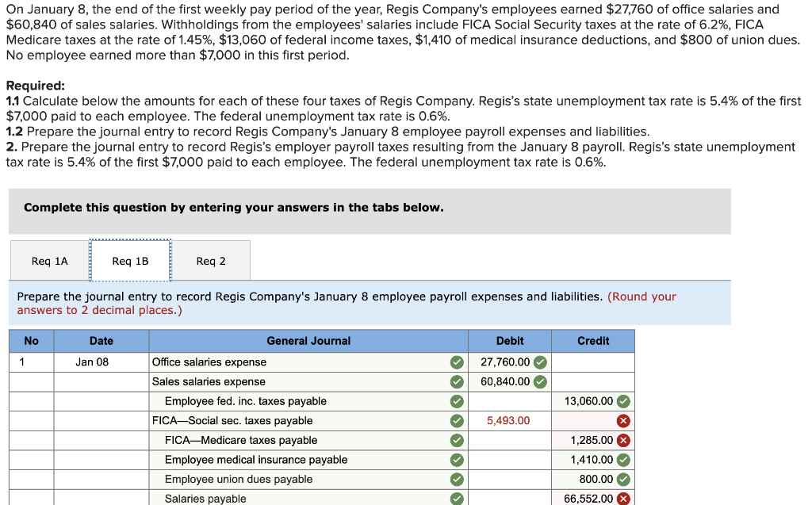
Task: Click red X next to 66,552.00 credit
Action: (623, 499)
